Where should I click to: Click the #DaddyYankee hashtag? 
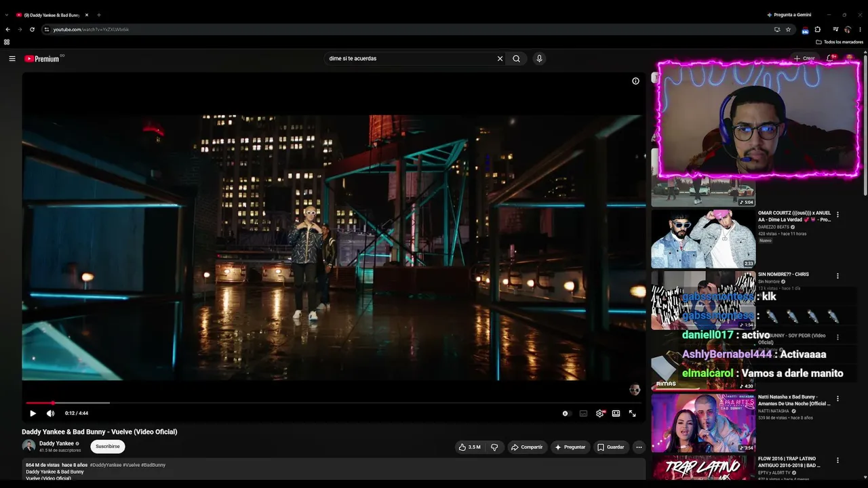coord(106,465)
